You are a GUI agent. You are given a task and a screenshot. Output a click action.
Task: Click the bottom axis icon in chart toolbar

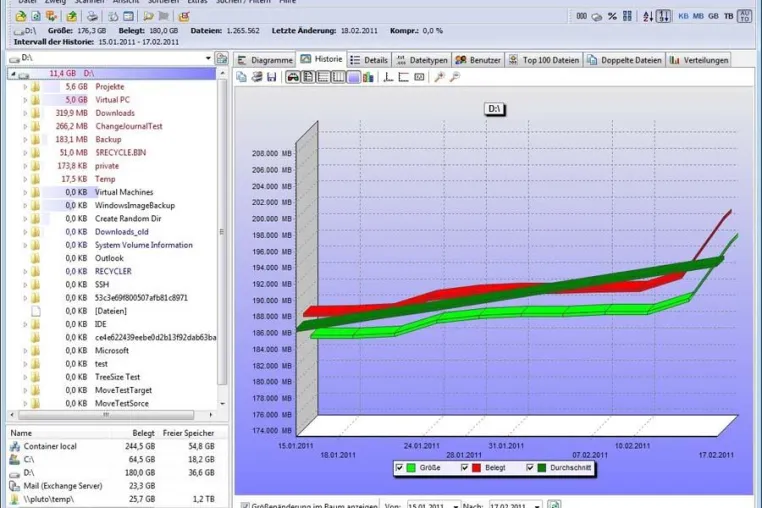[403, 77]
